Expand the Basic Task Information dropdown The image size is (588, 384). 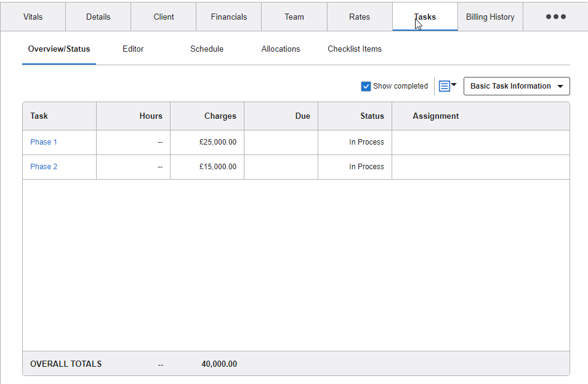pyautogui.click(x=517, y=86)
